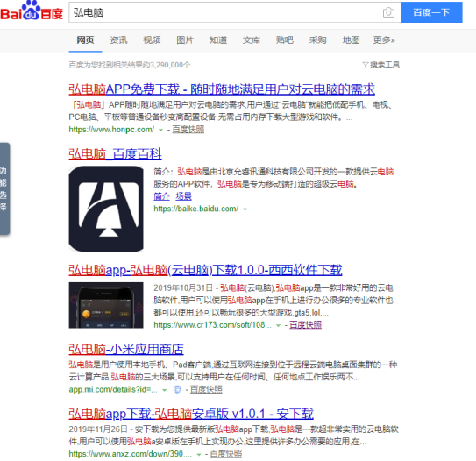Open 百度快照 for cr173.com result
476x461 pixels.
click(305, 325)
